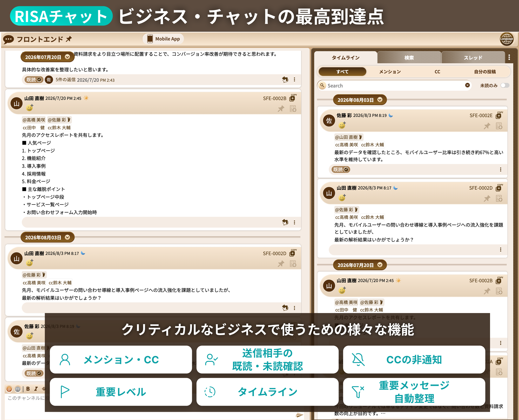The height and width of the screenshot is (420, 519).
Task: Reply to the 5件の返信 thread message
Action: pos(285,79)
